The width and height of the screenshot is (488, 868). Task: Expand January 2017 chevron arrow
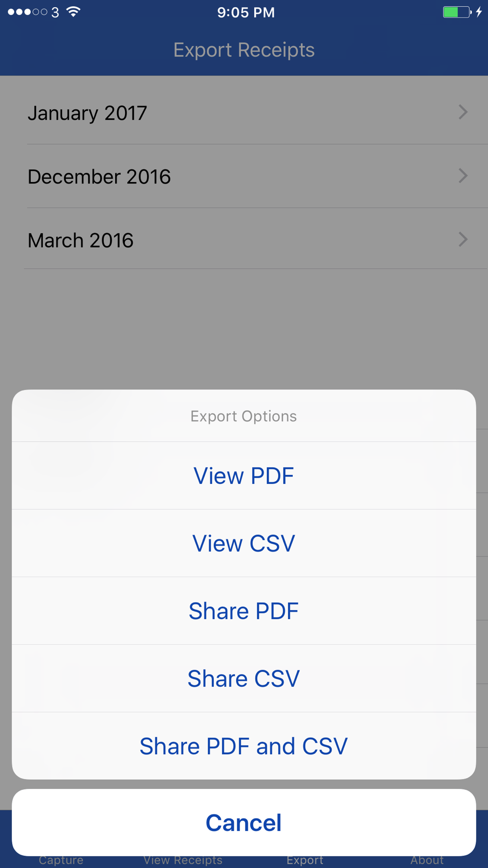[x=463, y=112]
